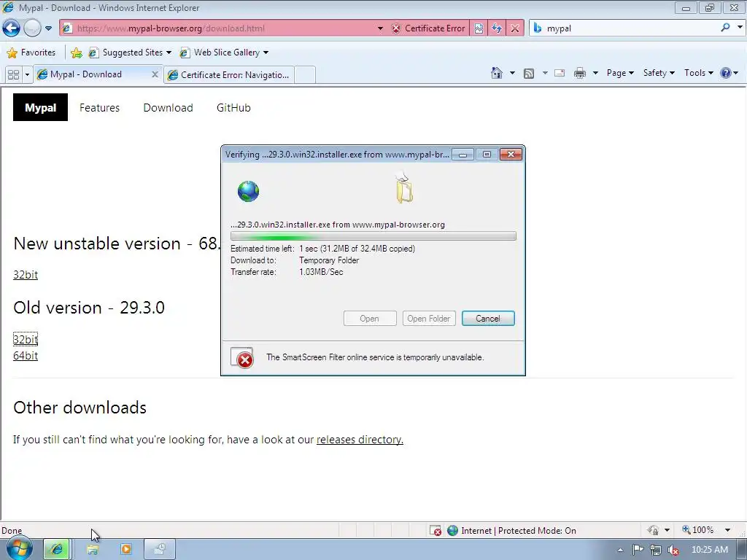Viewport: 747px width, 560px height.
Task: Click the search magnifier icon
Action: coord(725,28)
